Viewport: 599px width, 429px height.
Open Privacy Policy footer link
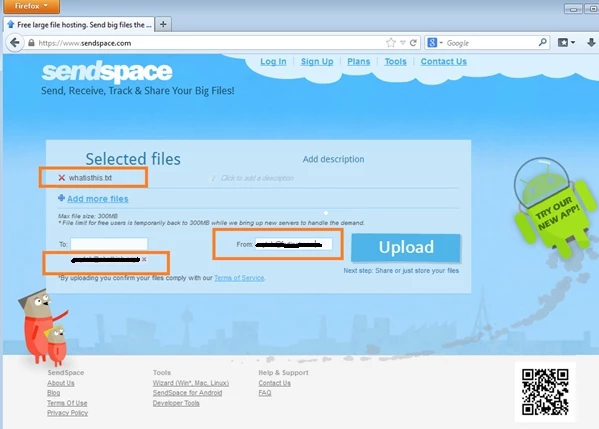tap(68, 413)
